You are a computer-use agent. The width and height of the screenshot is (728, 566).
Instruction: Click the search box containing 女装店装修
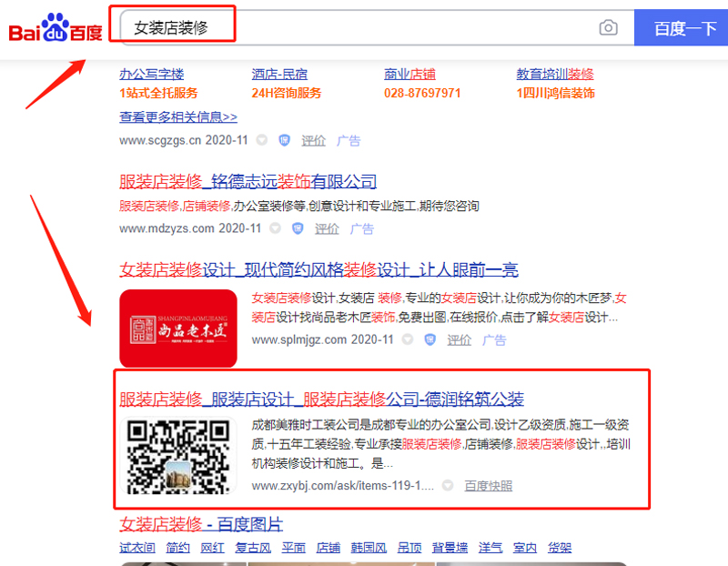[364, 28]
